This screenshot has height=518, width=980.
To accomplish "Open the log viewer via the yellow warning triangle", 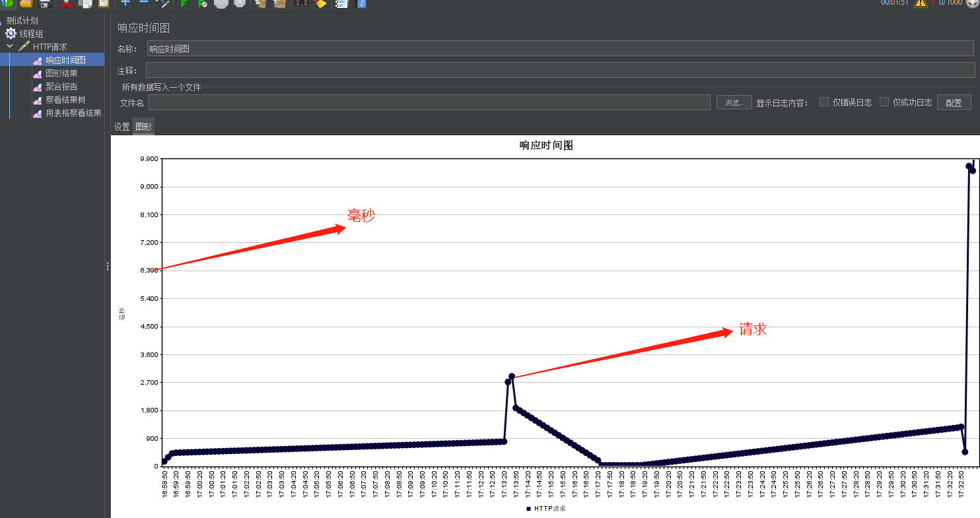I will pos(921,3).
